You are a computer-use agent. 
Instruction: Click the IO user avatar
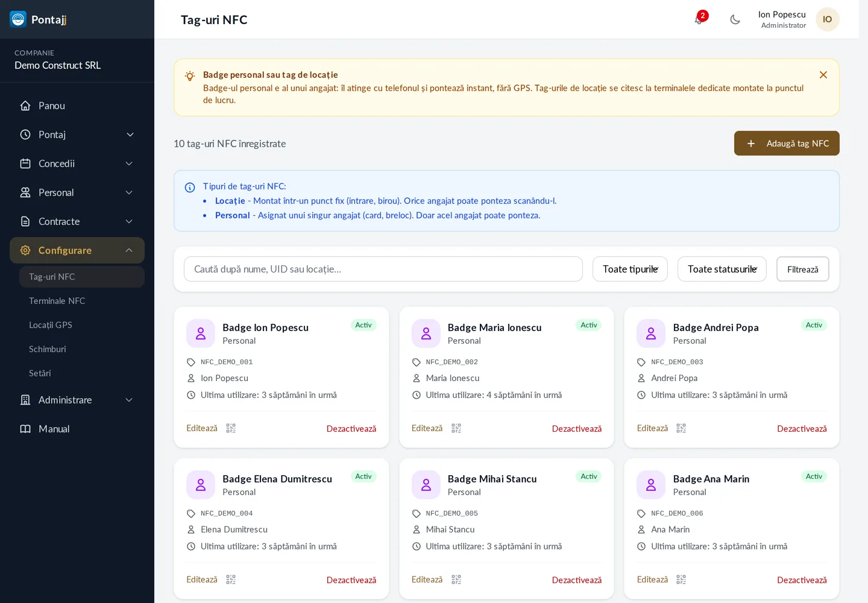click(828, 19)
